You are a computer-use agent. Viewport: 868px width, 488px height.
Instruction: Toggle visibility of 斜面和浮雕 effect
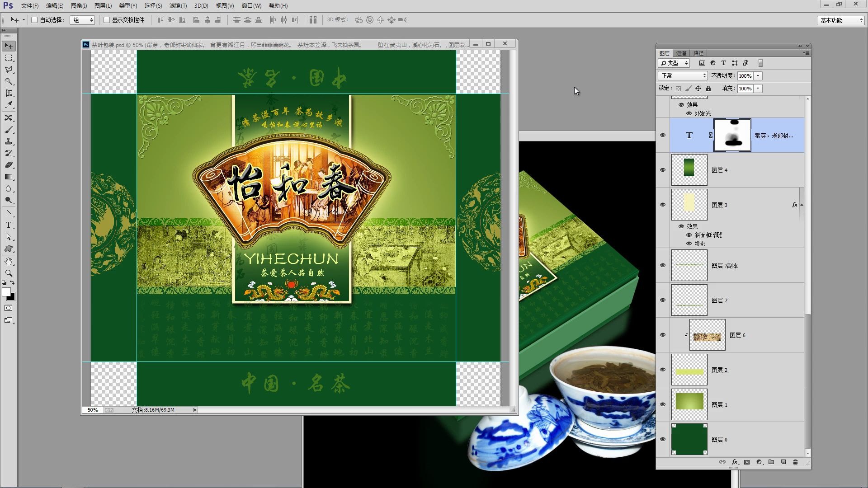click(x=689, y=235)
